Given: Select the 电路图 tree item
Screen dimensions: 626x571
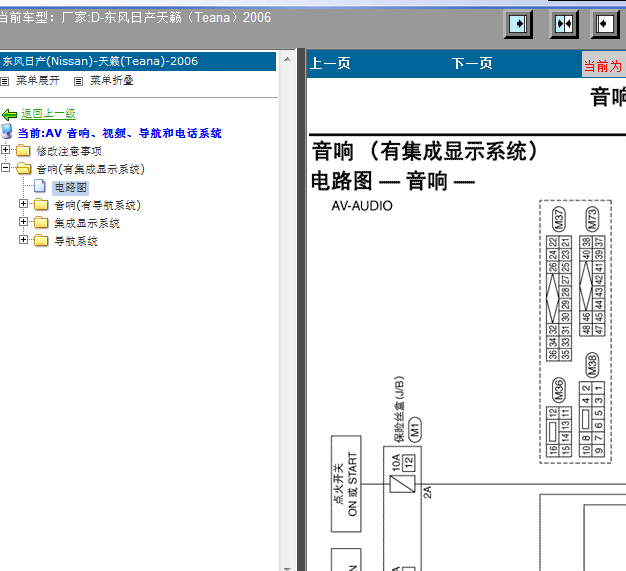Looking at the screenshot, I should pos(70,187).
